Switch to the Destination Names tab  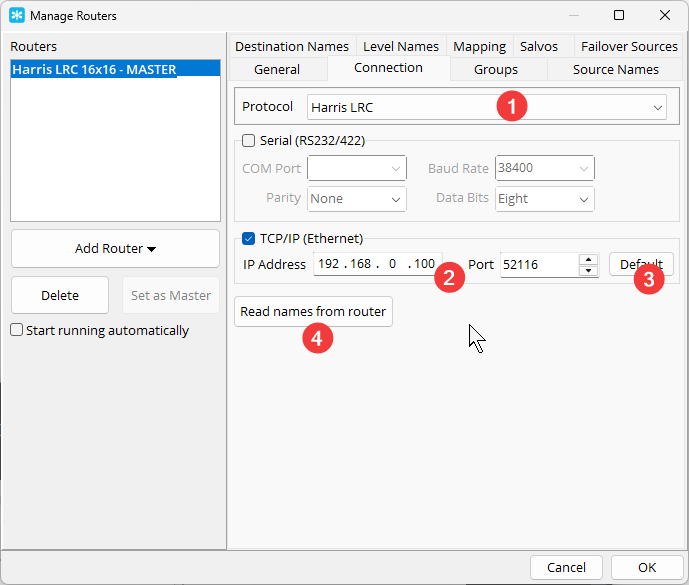coord(292,46)
